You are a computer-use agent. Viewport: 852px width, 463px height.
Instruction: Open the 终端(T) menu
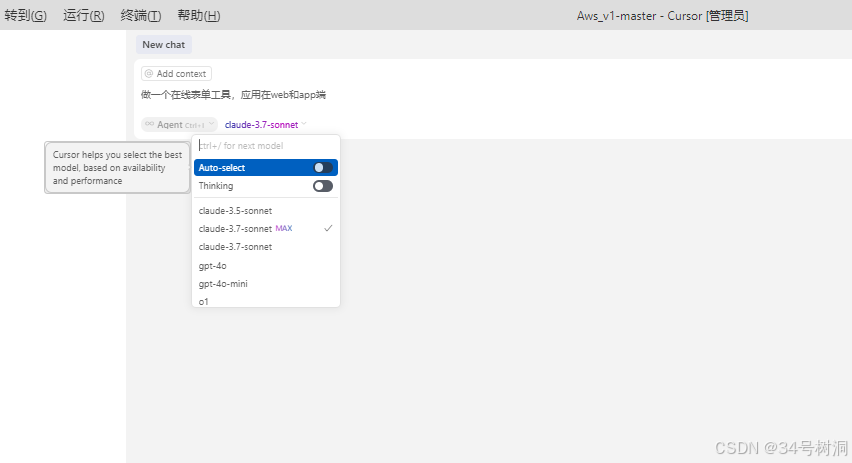pyautogui.click(x=141, y=16)
